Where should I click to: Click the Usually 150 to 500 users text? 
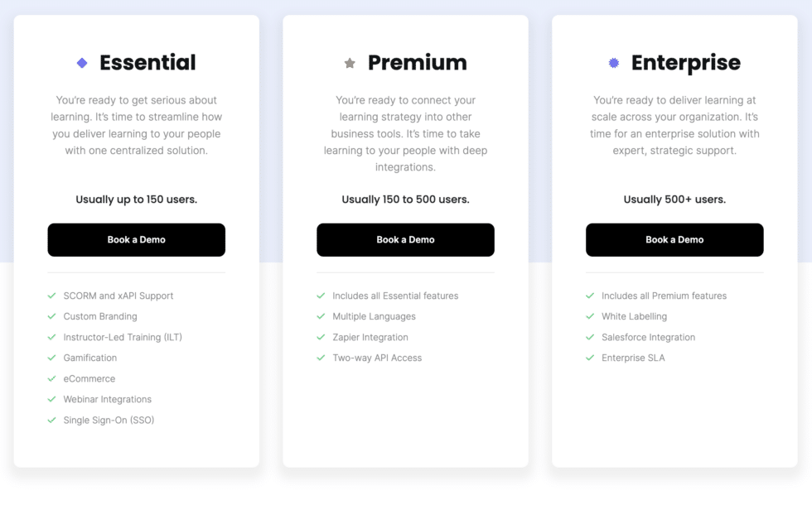405,200
